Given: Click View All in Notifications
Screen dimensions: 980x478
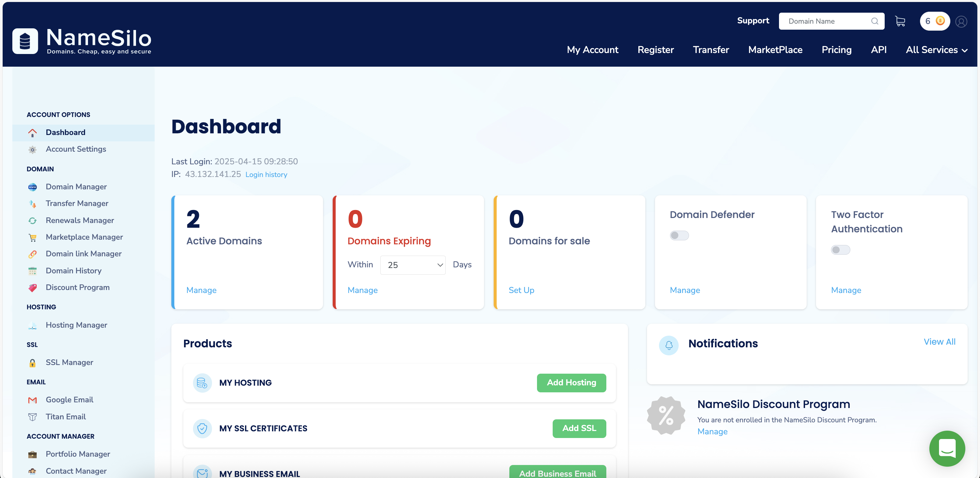Looking at the screenshot, I should pos(939,342).
